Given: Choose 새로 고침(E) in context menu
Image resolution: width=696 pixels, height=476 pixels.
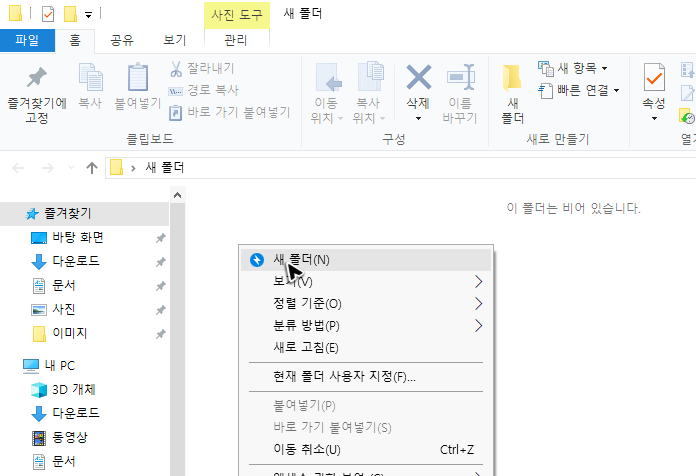Looking at the screenshot, I should click(366, 347).
